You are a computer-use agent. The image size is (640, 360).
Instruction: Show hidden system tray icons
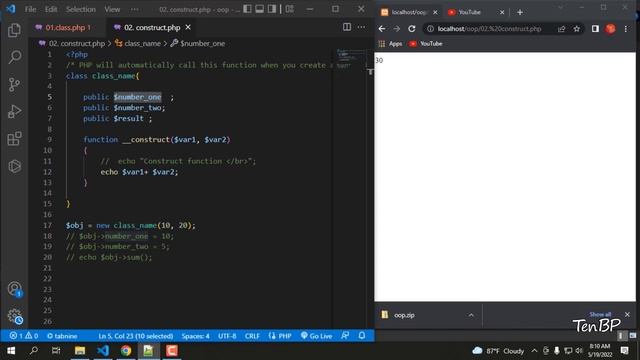[534, 351]
